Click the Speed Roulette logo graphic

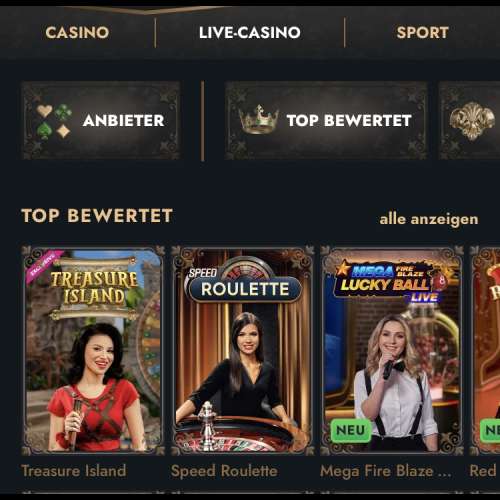(x=244, y=281)
